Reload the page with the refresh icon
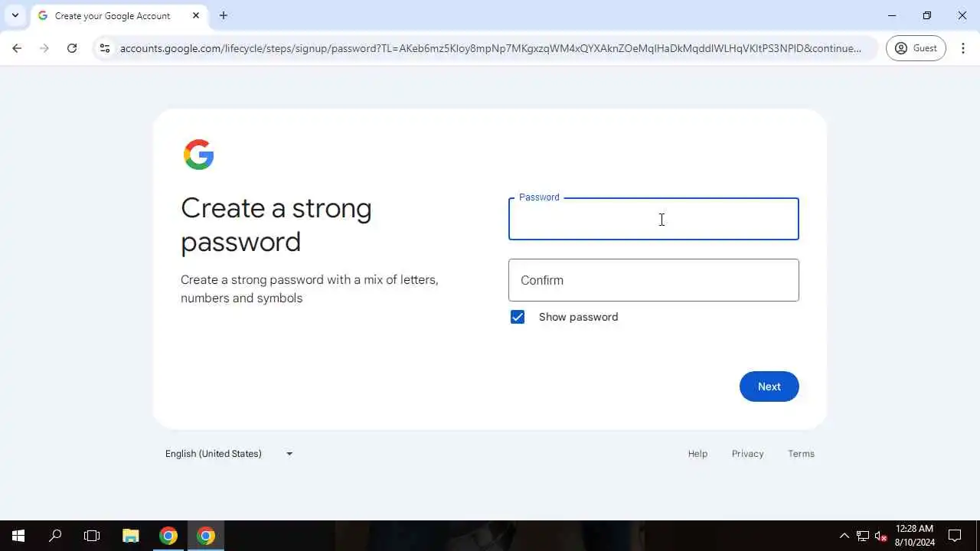The height and width of the screenshot is (551, 980). (72, 48)
